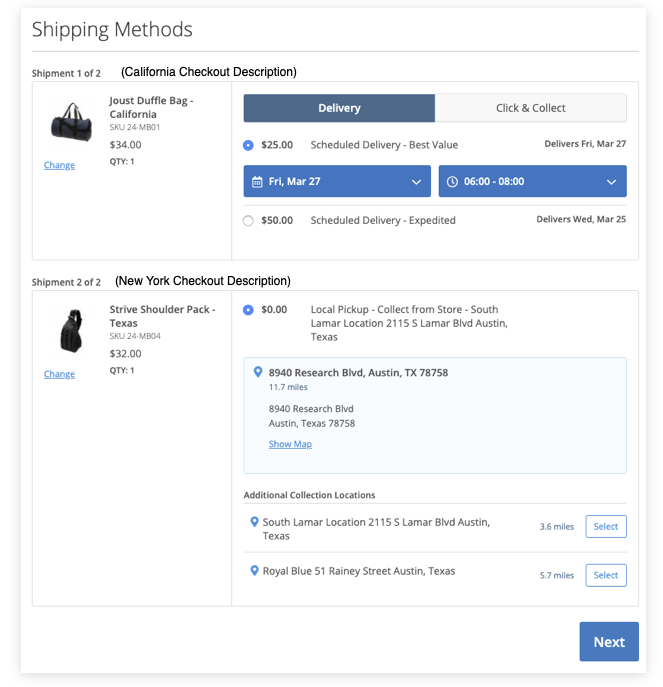Viewport: 663px width, 687px height.
Task: Click Change under the Strive Shoulder Pack
Action: 59,374
